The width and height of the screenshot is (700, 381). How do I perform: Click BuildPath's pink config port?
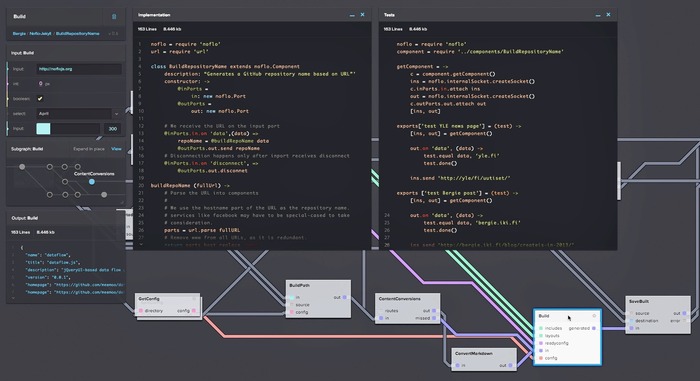click(292, 312)
